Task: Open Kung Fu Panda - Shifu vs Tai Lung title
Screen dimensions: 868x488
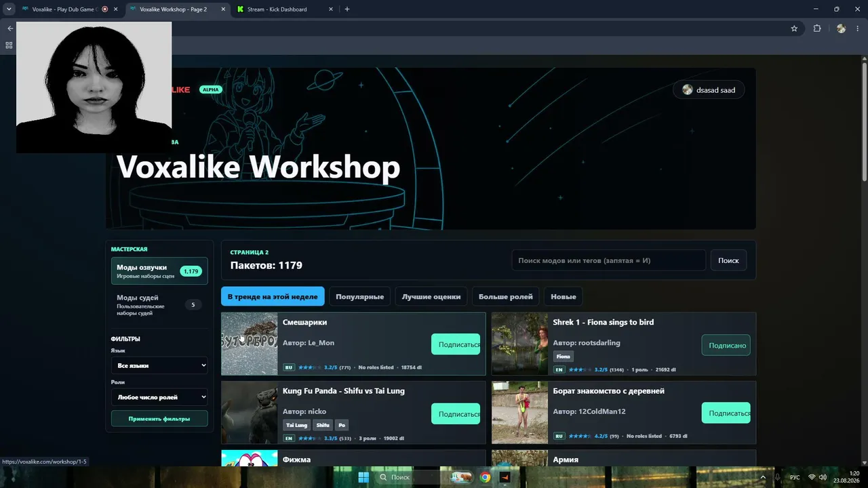Action: (344, 391)
